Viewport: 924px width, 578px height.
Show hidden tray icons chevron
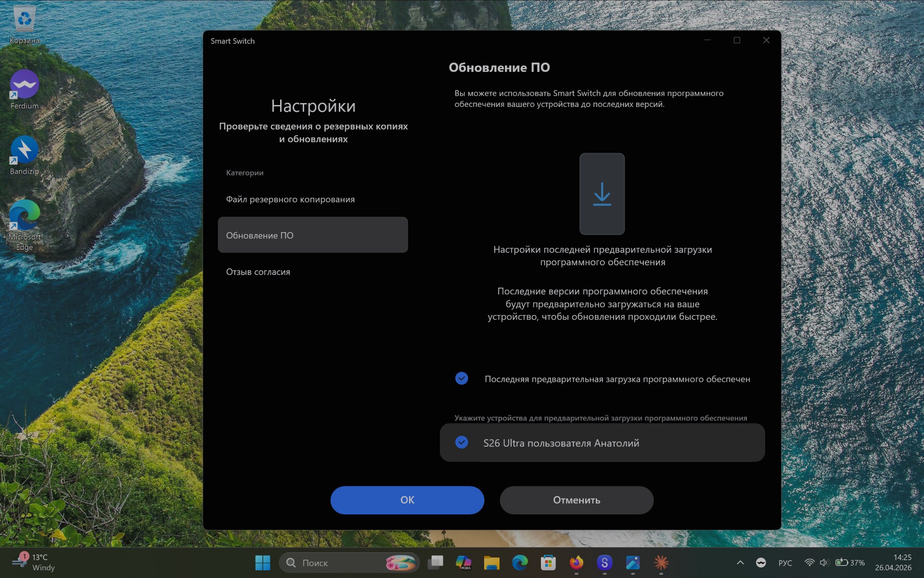pyautogui.click(x=740, y=562)
